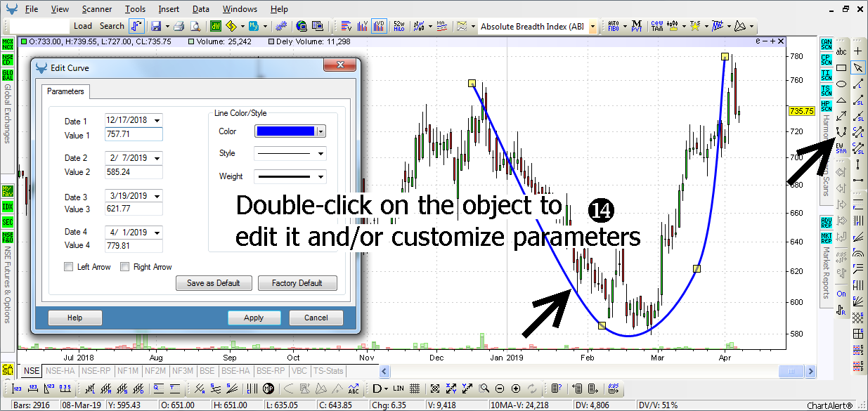Click the Value 1 input field
Screen dimensions: 868x411
coord(134,135)
